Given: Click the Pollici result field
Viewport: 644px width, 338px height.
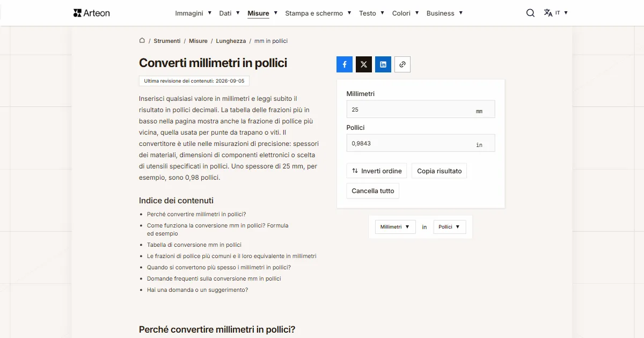Looking at the screenshot, I should [421, 143].
